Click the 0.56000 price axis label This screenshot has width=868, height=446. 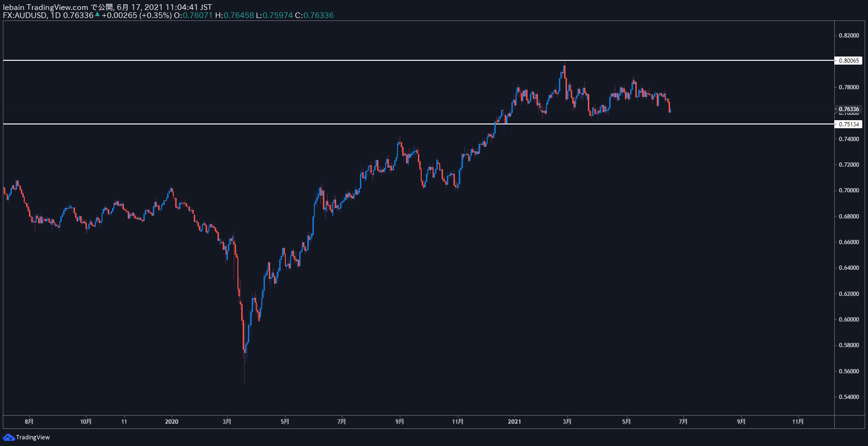tap(849, 371)
